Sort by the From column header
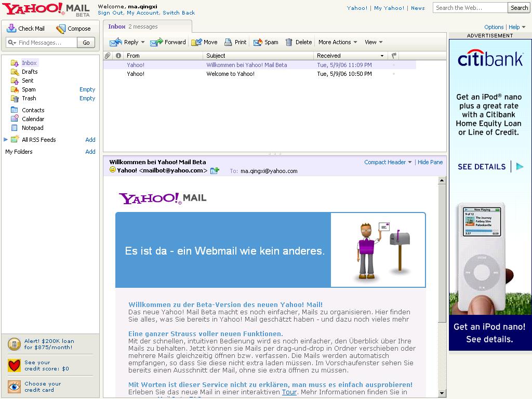The height and width of the screenshot is (399, 532). [164, 55]
